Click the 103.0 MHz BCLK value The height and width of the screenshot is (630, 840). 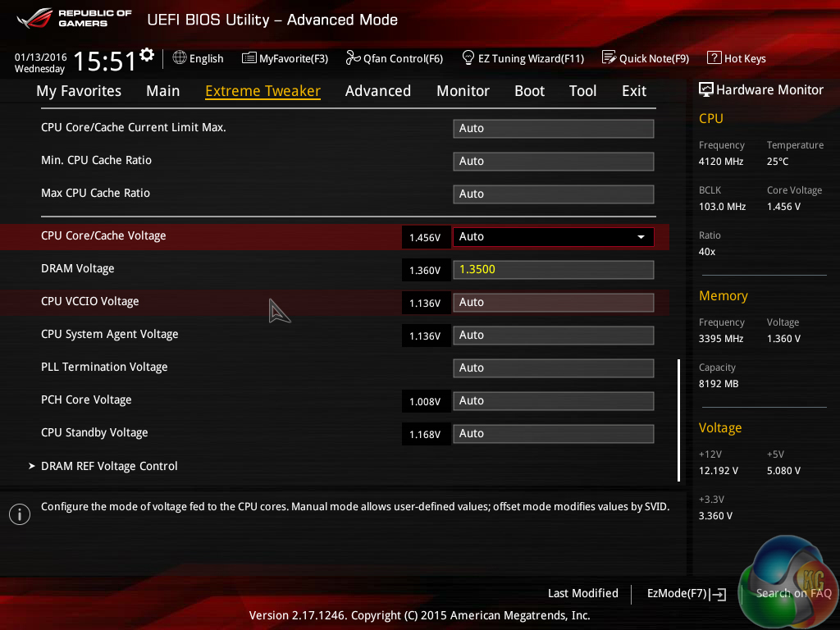(722, 206)
